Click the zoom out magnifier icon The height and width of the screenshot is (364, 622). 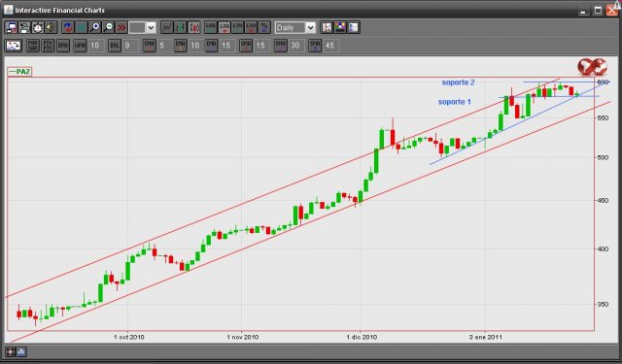[x=108, y=28]
